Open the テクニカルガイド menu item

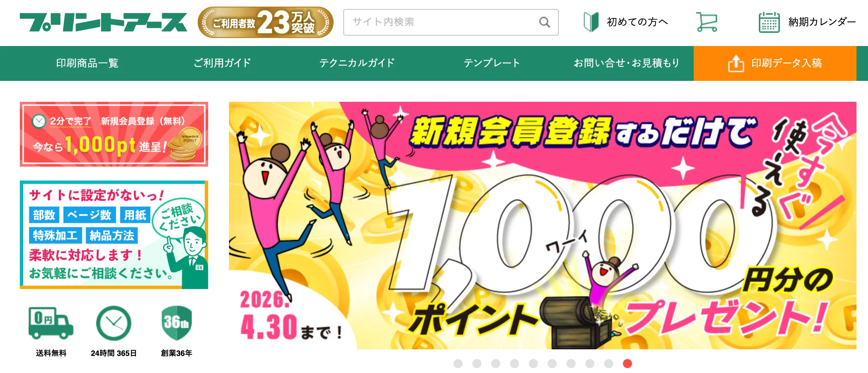click(357, 63)
